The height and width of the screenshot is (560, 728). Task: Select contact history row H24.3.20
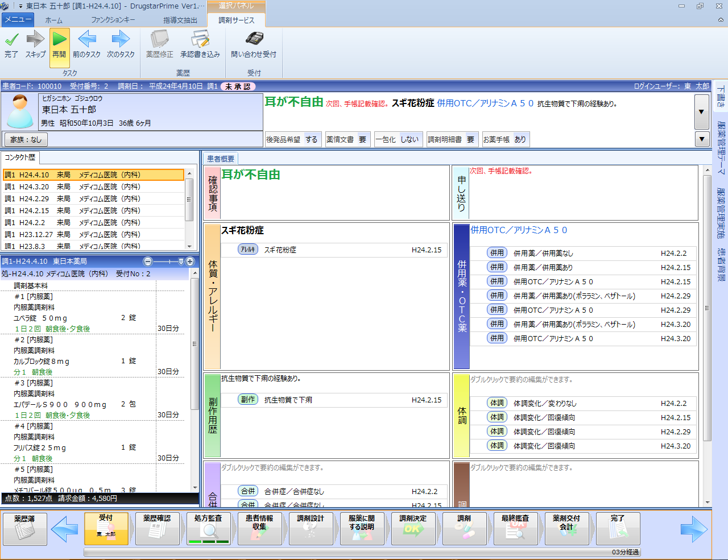(93, 186)
